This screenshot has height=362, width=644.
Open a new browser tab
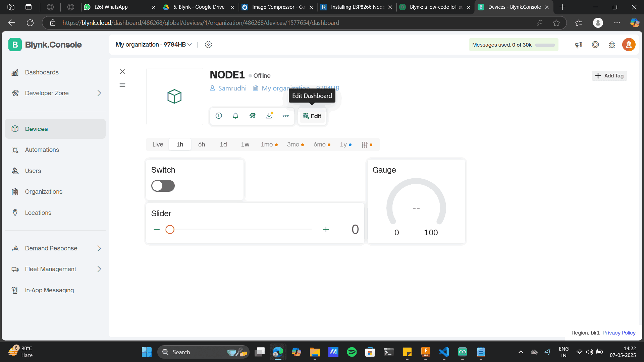click(x=562, y=7)
